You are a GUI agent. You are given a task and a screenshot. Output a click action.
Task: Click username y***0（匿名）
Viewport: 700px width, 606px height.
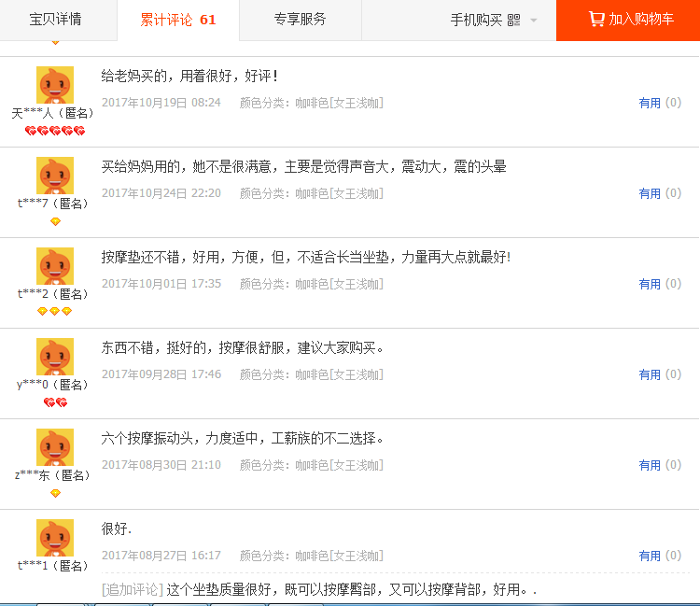pos(52,386)
